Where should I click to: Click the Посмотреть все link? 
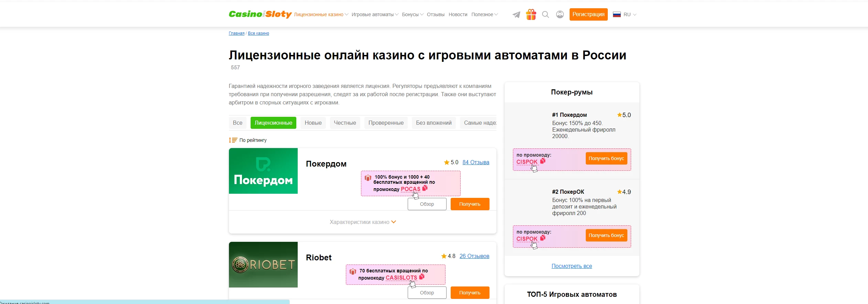[x=572, y=266]
